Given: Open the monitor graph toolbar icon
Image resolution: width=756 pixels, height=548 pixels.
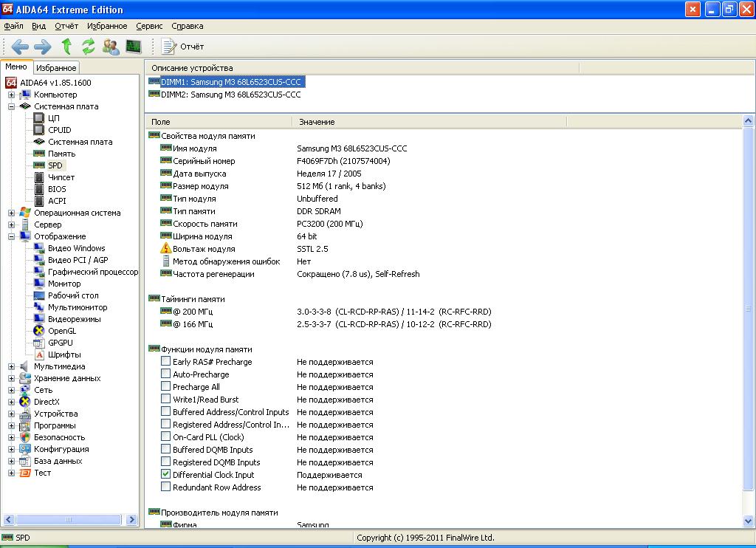Looking at the screenshot, I should [134, 47].
